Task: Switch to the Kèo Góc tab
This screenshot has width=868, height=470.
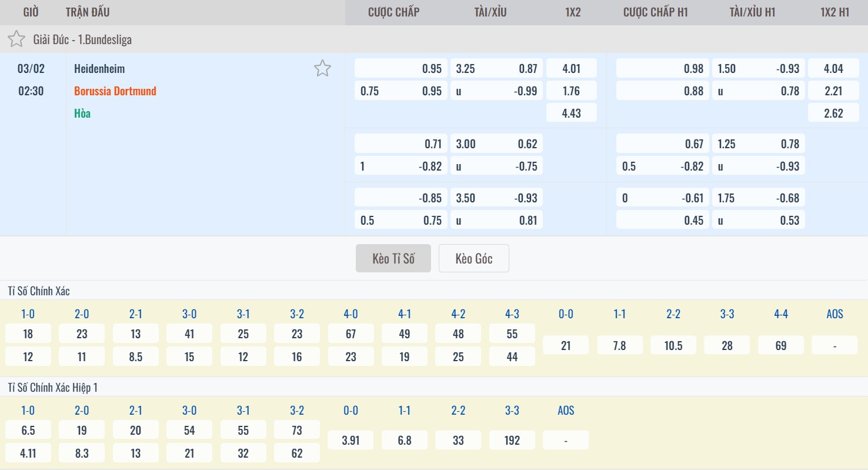Action: [x=473, y=258]
